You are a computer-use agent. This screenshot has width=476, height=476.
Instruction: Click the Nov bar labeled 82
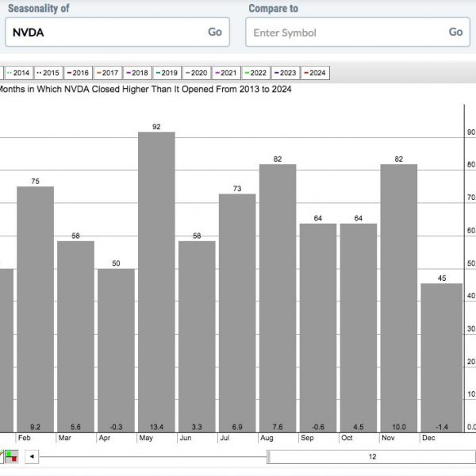coord(398,298)
